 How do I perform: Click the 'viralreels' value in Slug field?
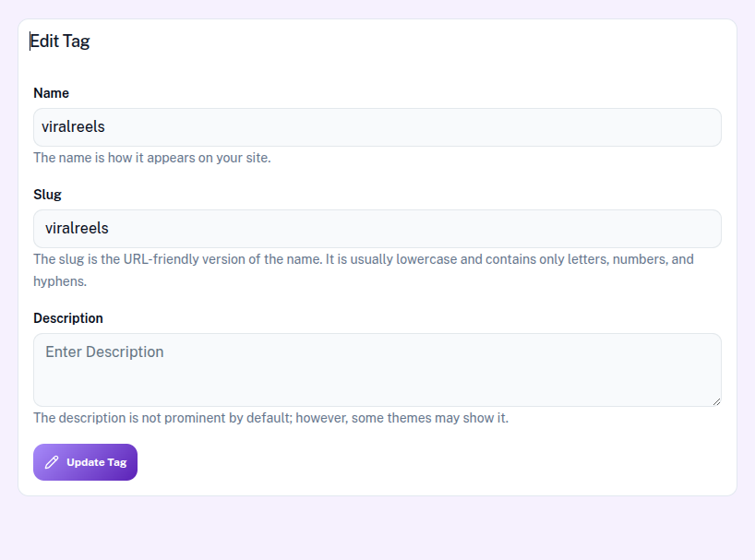pyautogui.click(x=77, y=229)
